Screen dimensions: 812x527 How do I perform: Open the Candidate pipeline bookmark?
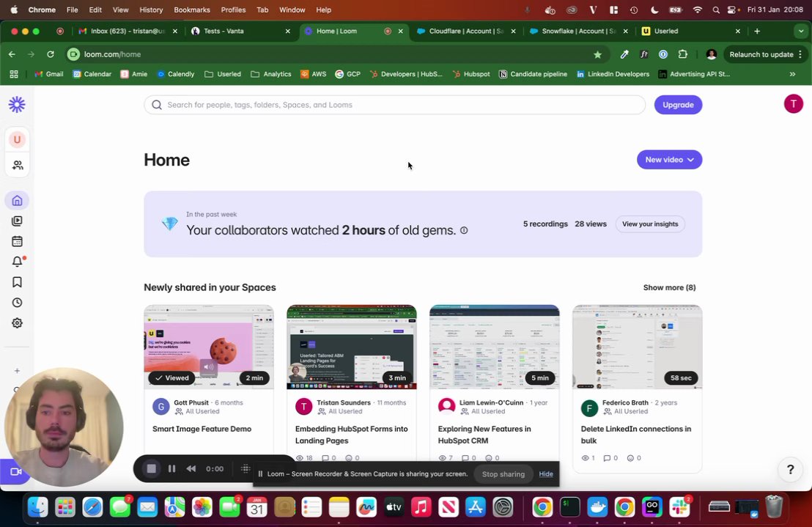(533, 74)
